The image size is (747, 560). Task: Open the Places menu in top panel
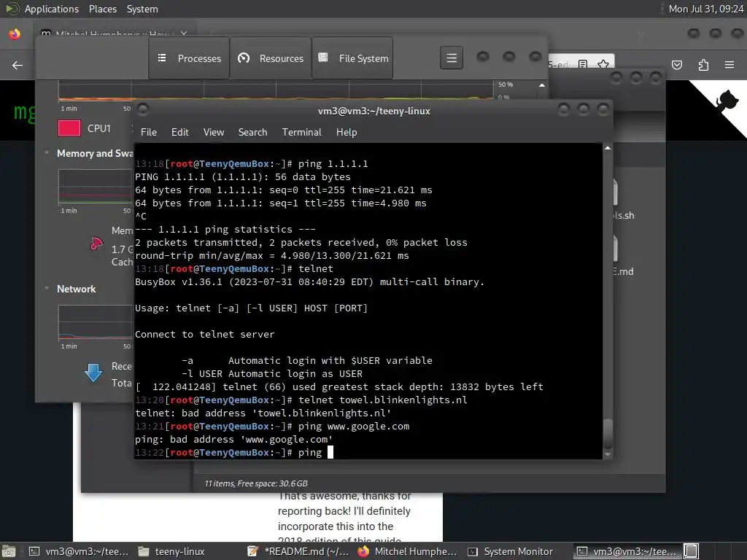(102, 9)
